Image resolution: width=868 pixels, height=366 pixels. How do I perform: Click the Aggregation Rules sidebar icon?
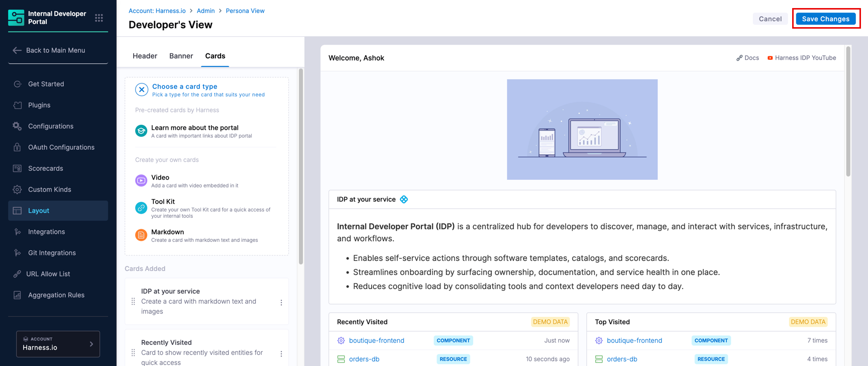(18, 295)
